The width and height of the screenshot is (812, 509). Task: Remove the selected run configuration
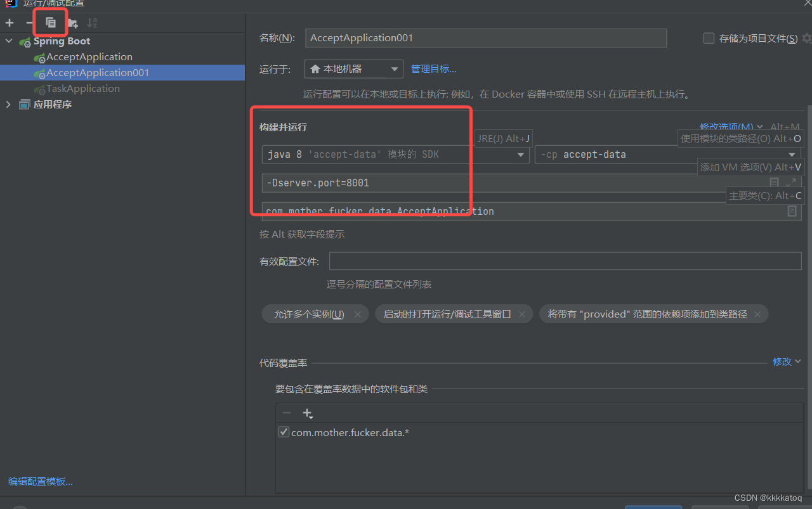(x=29, y=23)
